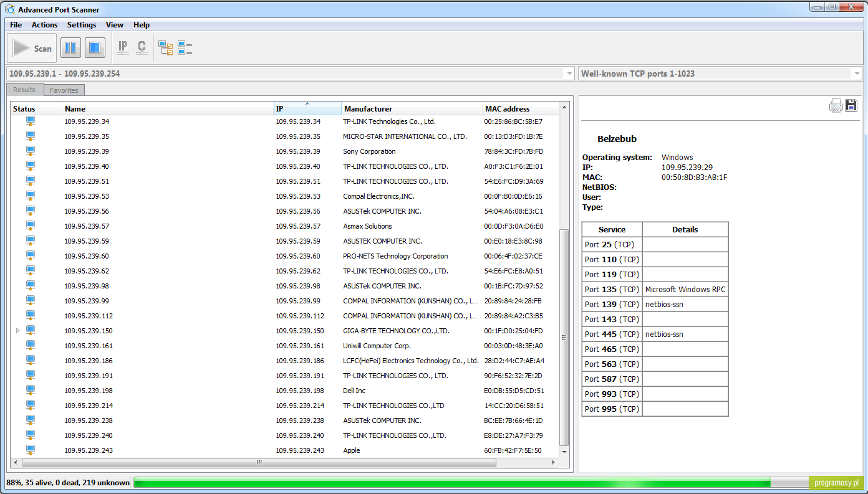Sort by the MAC address column header

tap(521, 109)
